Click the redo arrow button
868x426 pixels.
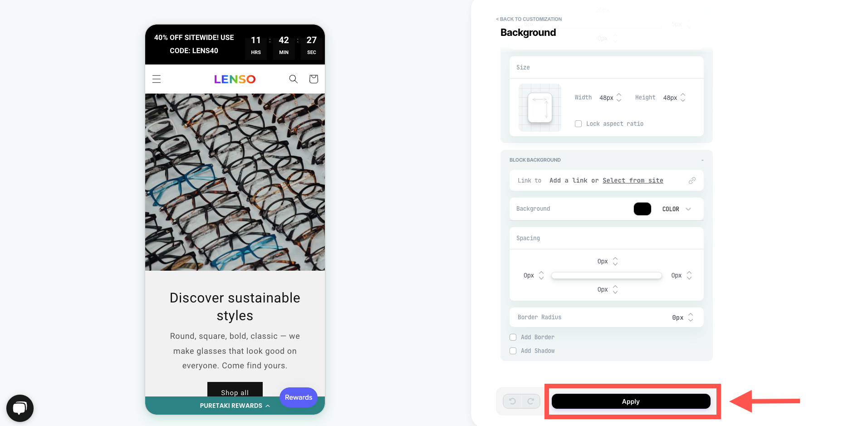(x=531, y=401)
